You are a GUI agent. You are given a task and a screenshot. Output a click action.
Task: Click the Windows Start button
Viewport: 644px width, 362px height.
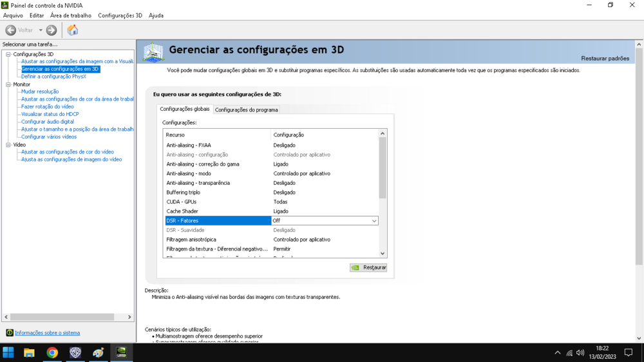pos(8,352)
